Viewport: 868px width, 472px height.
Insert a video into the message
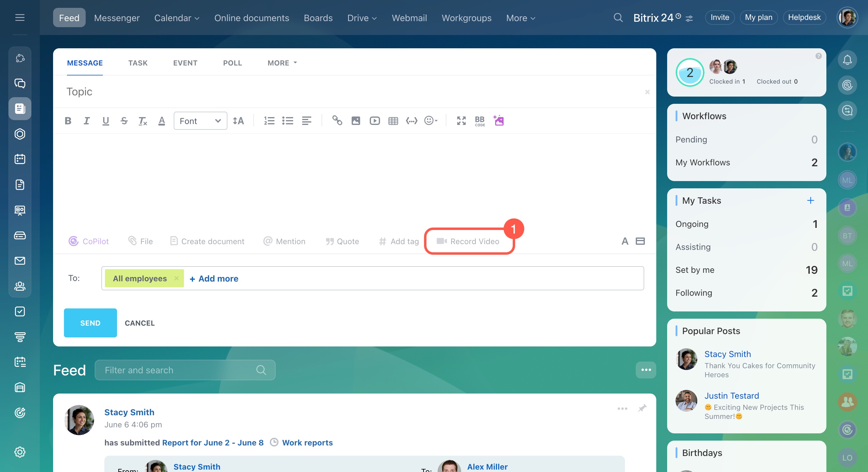(x=374, y=121)
